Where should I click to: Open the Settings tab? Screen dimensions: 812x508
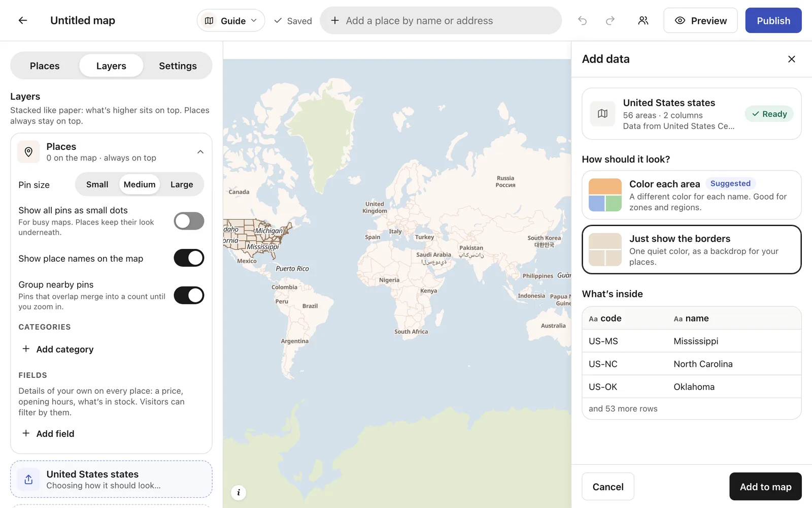click(178, 66)
